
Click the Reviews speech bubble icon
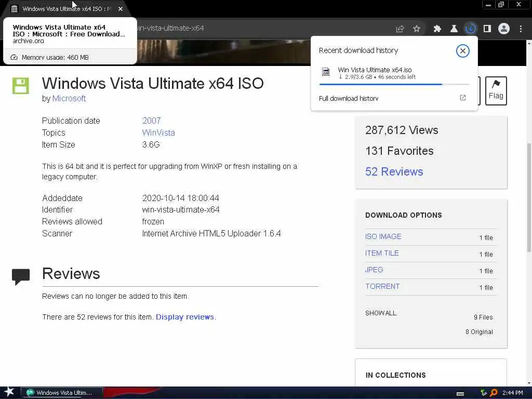click(x=21, y=277)
